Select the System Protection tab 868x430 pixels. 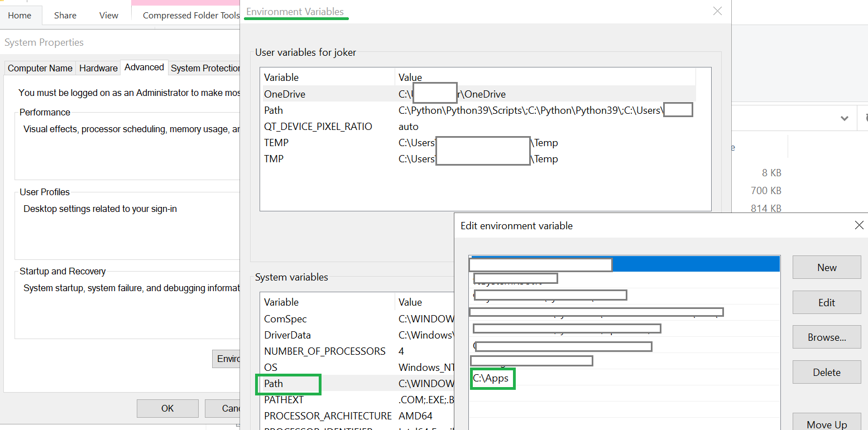coord(205,68)
